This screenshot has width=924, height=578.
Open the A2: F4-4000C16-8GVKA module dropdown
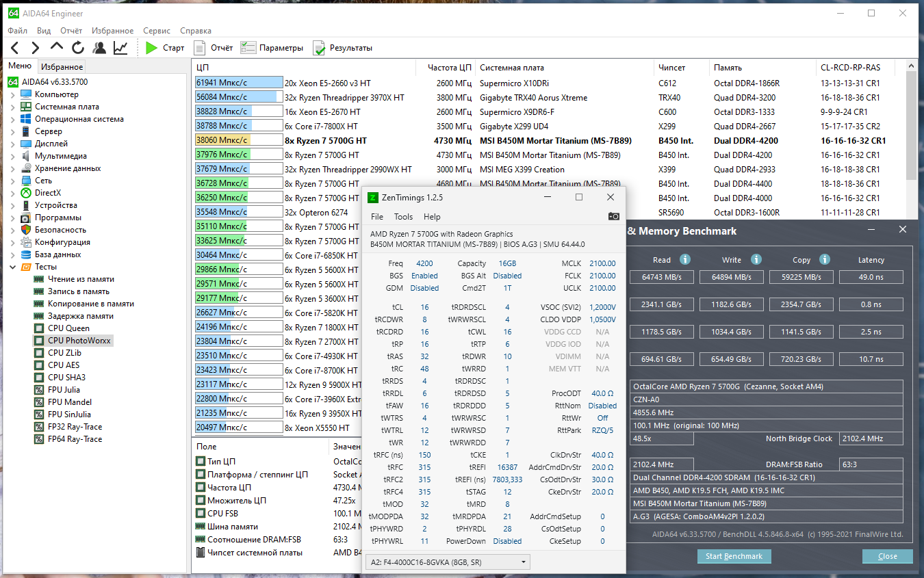[448, 562]
